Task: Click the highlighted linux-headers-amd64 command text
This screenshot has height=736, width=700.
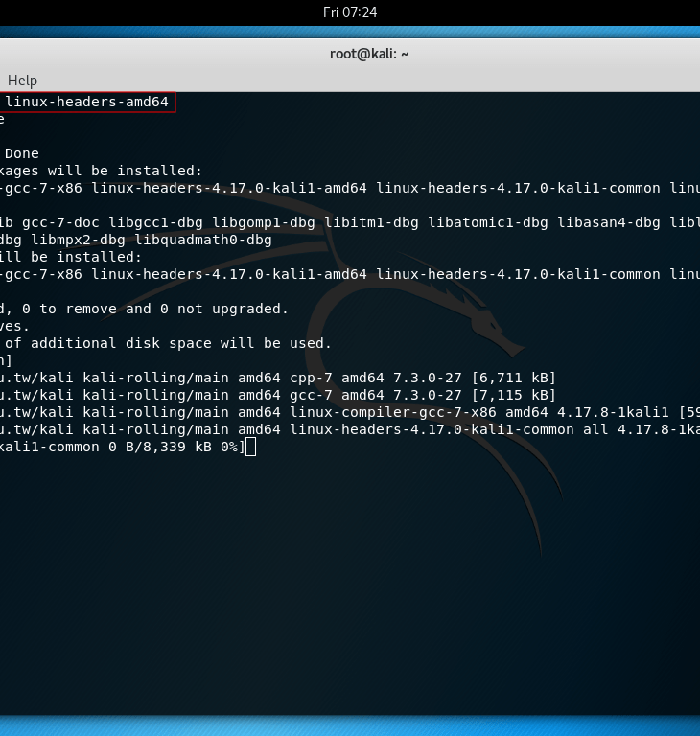Action: [87, 102]
